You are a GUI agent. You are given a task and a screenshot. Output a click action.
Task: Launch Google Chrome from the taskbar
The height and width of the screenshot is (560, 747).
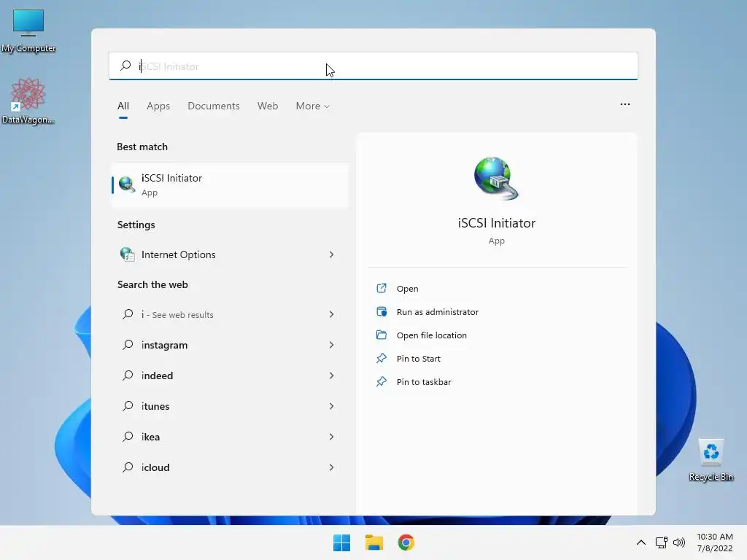pos(406,542)
